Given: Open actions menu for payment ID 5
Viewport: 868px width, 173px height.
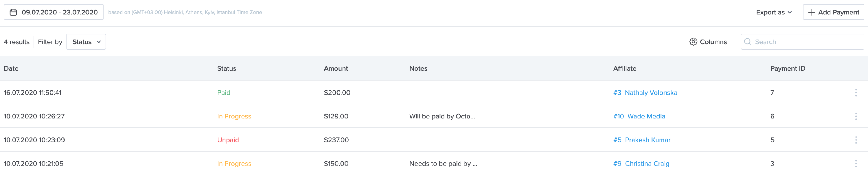Looking at the screenshot, I should tap(856, 140).
